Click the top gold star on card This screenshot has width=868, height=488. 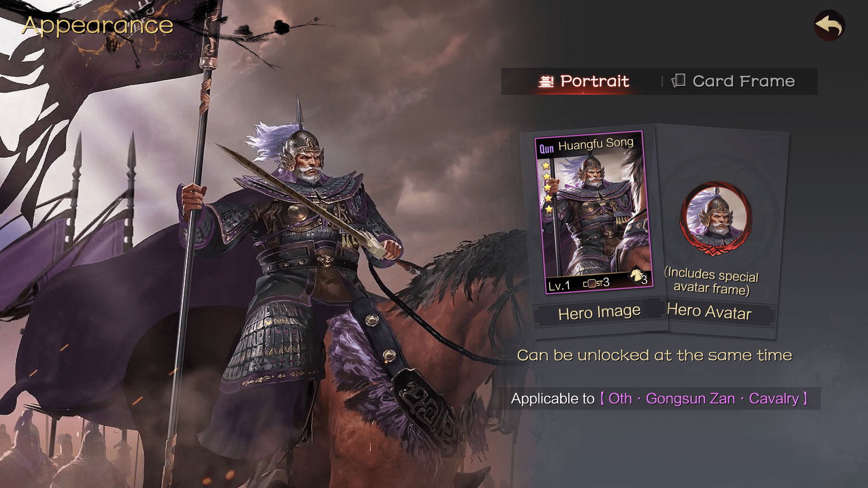pos(546,165)
